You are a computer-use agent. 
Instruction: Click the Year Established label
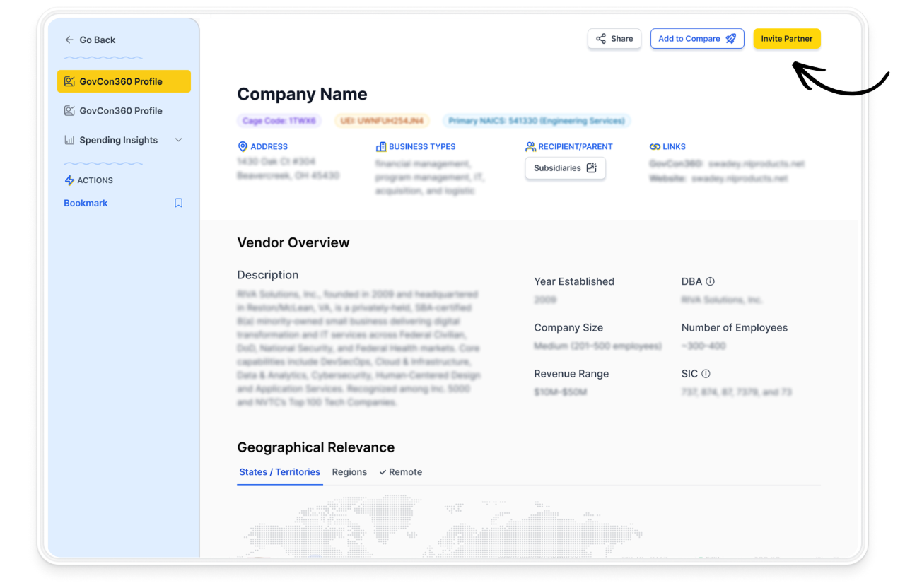click(574, 281)
